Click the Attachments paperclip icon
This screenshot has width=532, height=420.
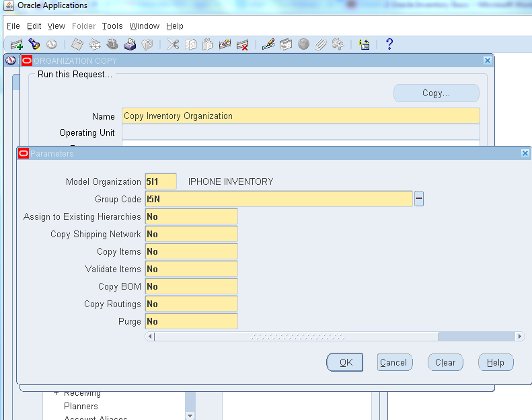tap(321, 44)
